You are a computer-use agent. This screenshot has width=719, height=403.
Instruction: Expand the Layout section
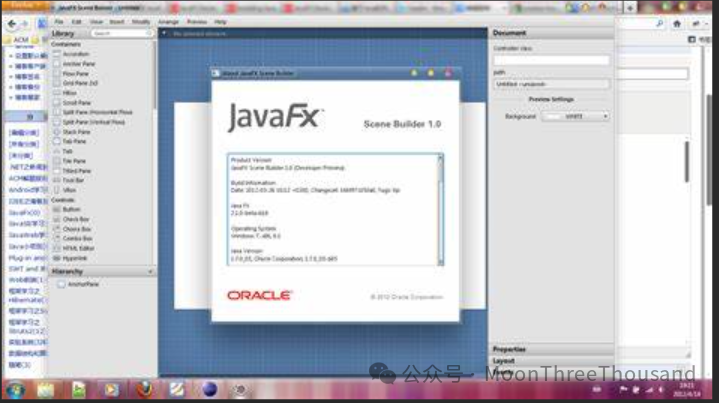pos(550,360)
